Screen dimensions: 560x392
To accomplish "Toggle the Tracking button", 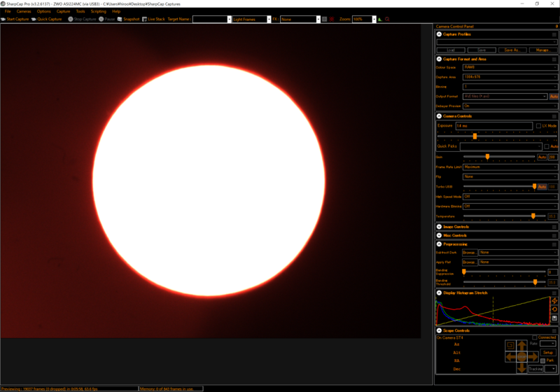I will point(535,369).
